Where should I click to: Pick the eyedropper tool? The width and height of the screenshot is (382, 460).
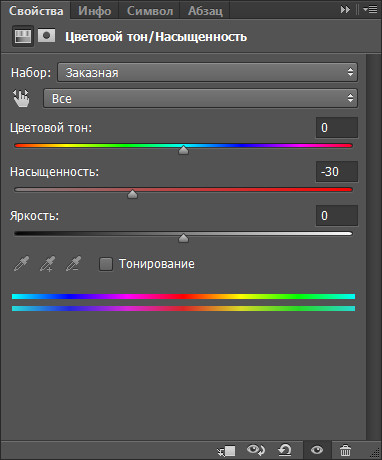22,264
